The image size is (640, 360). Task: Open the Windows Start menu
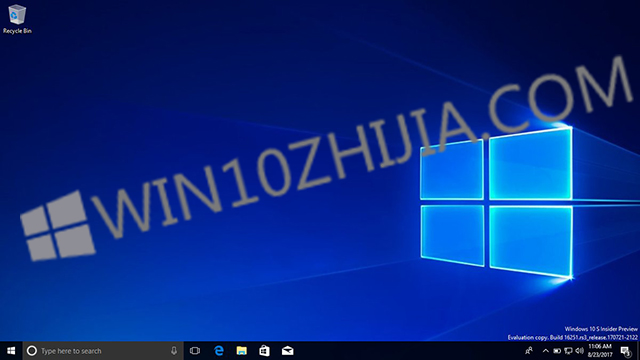tap(11, 351)
